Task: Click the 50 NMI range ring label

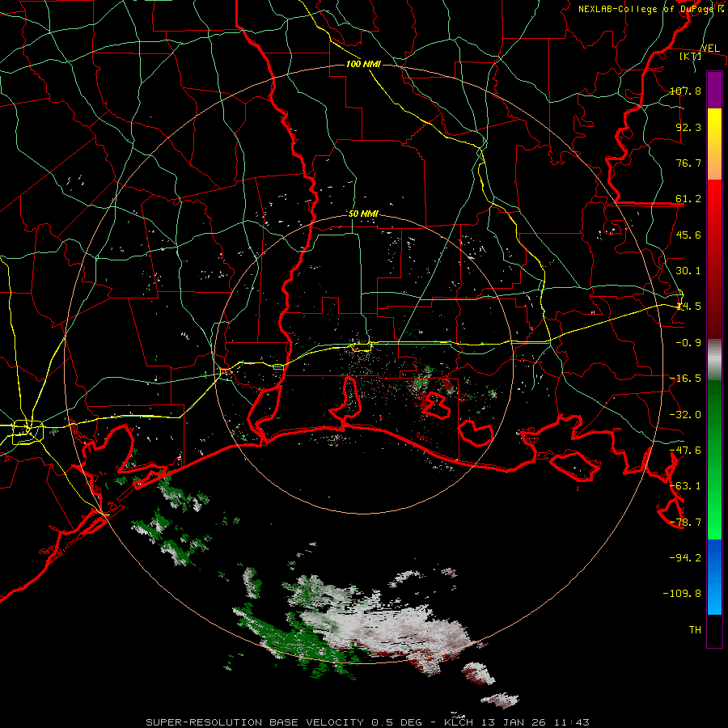Action: (x=363, y=214)
